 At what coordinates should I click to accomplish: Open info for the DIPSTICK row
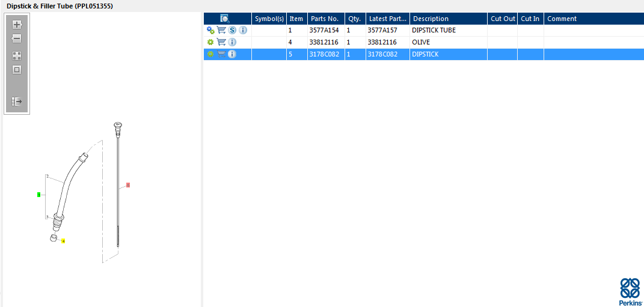click(x=232, y=53)
